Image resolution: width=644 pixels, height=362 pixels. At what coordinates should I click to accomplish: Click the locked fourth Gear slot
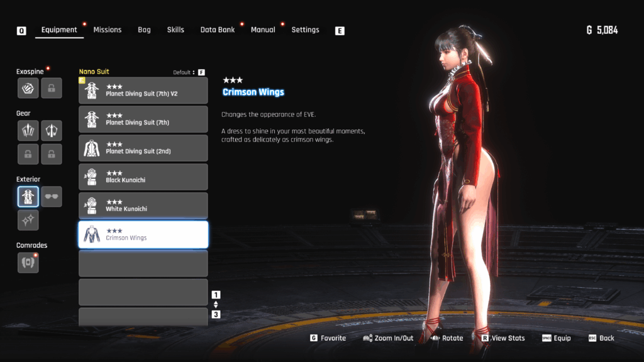click(x=52, y=154)
